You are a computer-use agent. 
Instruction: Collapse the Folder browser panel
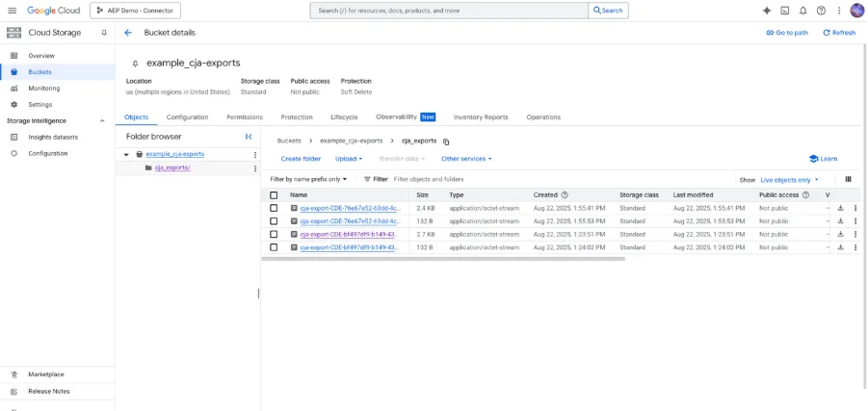(x=249, y=137)
